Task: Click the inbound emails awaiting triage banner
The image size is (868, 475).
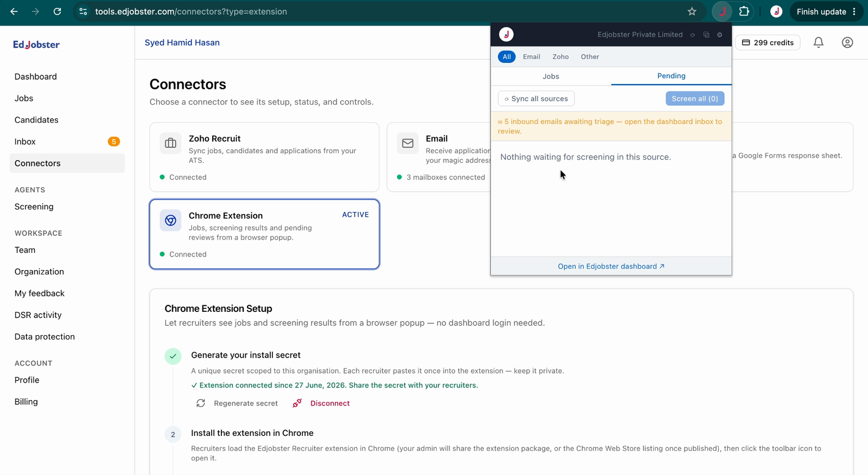Action: pos(611,126)
